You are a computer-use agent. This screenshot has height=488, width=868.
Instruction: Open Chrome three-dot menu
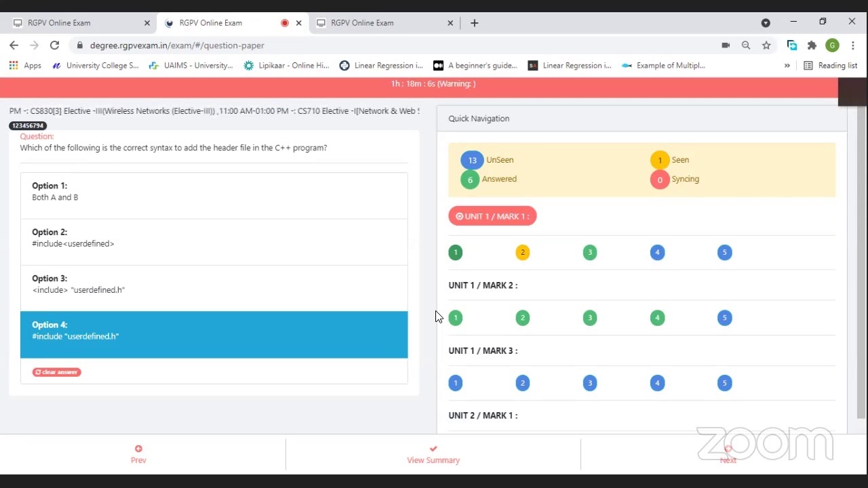pos(853,45)
